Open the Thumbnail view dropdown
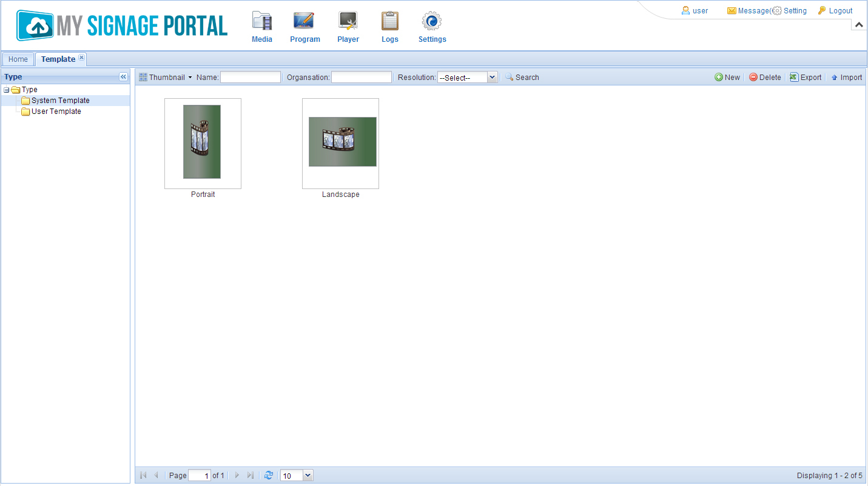The width and height of the screenshot is (868, 486). click(x=166, y=78)
